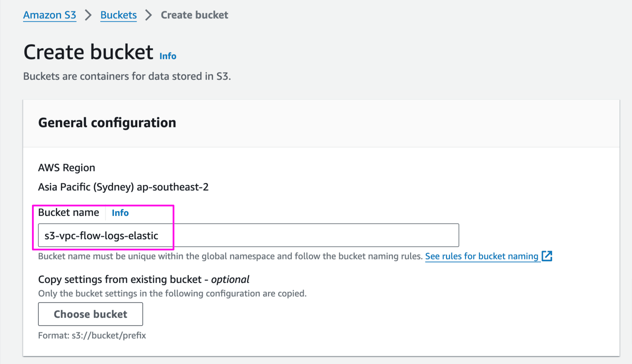Click the external link icon beside bucket naming rules

tap(548, 256)
